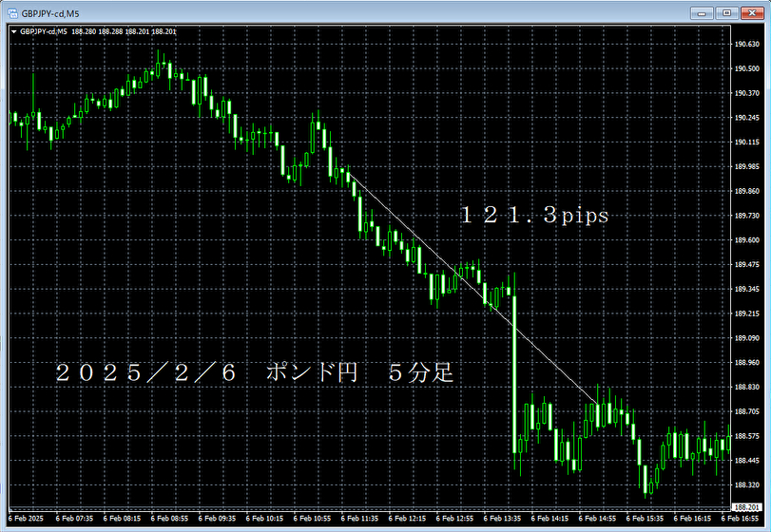This screenshot has width=771, height=532.
Task: Click the 189.090 price scale label
Action: point(746,338)
